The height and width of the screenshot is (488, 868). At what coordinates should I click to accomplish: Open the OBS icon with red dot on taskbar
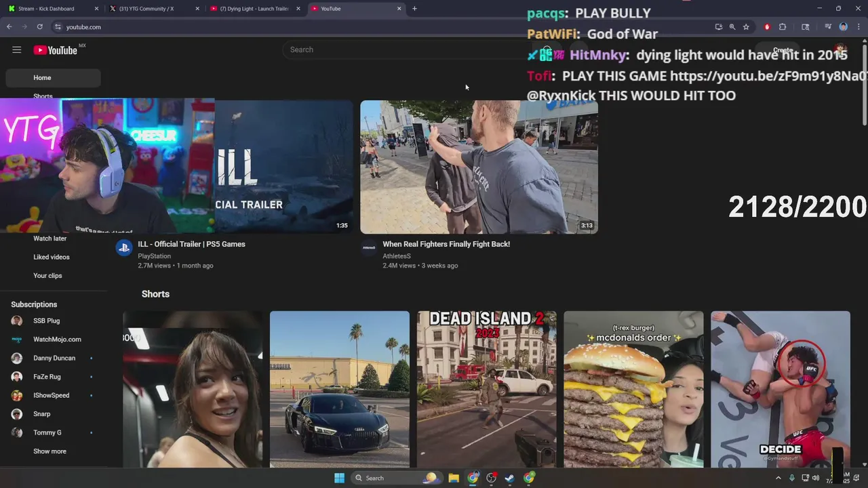coord(492,478)
